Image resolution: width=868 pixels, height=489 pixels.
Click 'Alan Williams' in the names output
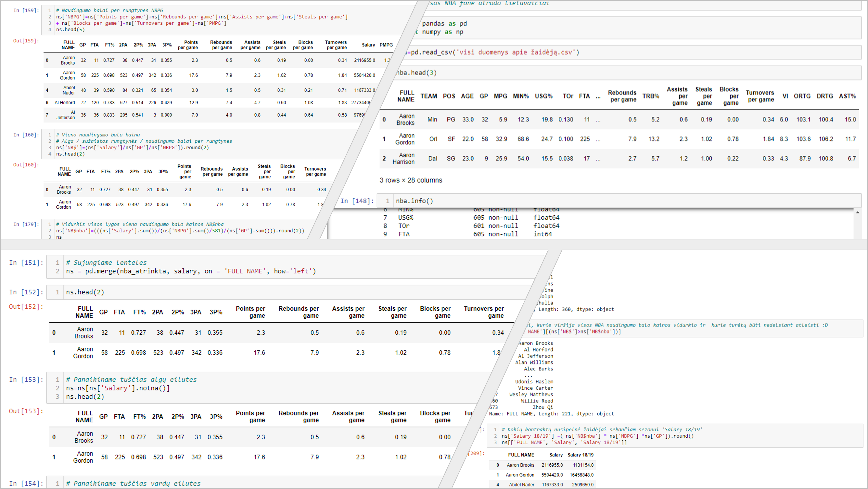534,363
